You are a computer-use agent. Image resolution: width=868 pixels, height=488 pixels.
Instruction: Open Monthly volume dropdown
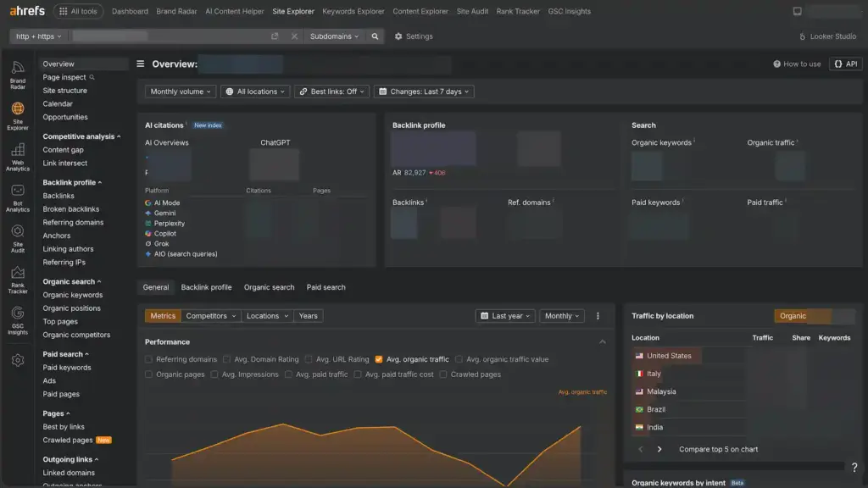pos(181,91)
